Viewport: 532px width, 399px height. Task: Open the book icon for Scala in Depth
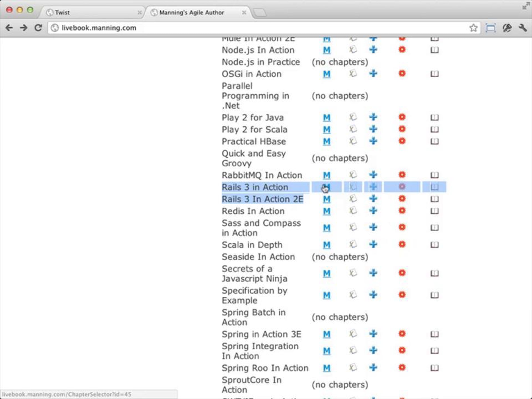pyautogui.click(x=434, y=245)
